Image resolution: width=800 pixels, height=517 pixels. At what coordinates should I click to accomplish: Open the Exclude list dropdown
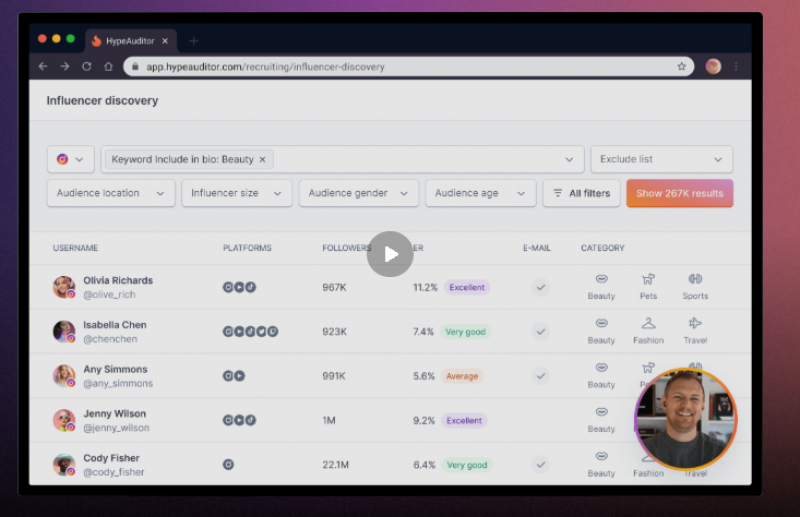click(661, 159)
